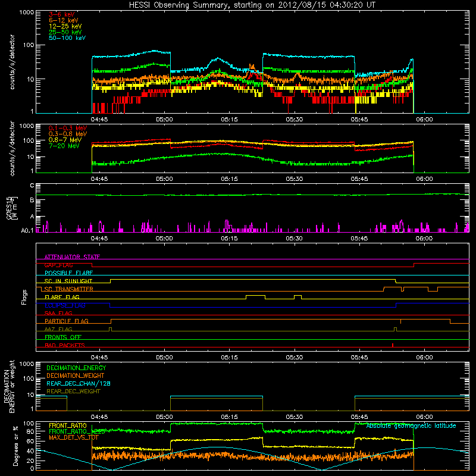Screen dimensions: 476x476
Task: Click the FRONT_RATIO legend label
Action: [x=68, y=425]
